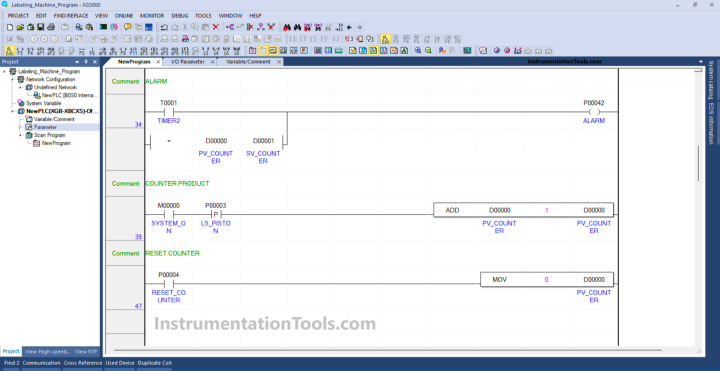Screen dimensions: 720x371
Task: Open the System catalog side panel
Action: (711, 81)
